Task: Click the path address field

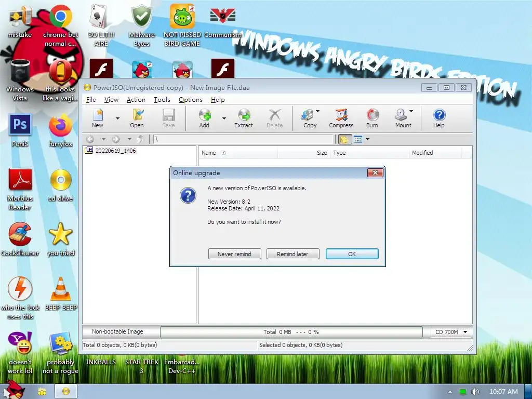Action: 243,139
